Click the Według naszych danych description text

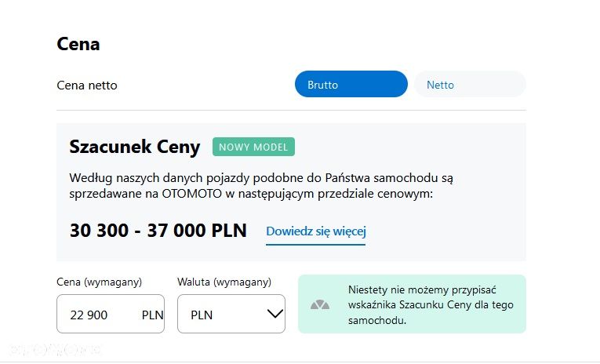(x=261, y=186)
